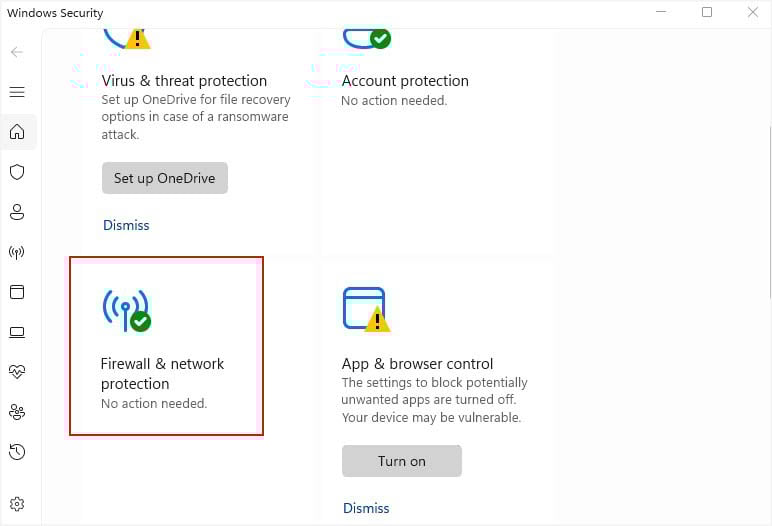
Task: Open App & browser control sidebar icon
Action: [x=17, y=292]
